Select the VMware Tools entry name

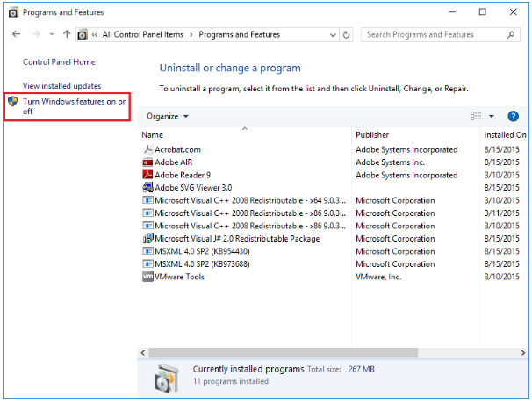coord(179,277)
